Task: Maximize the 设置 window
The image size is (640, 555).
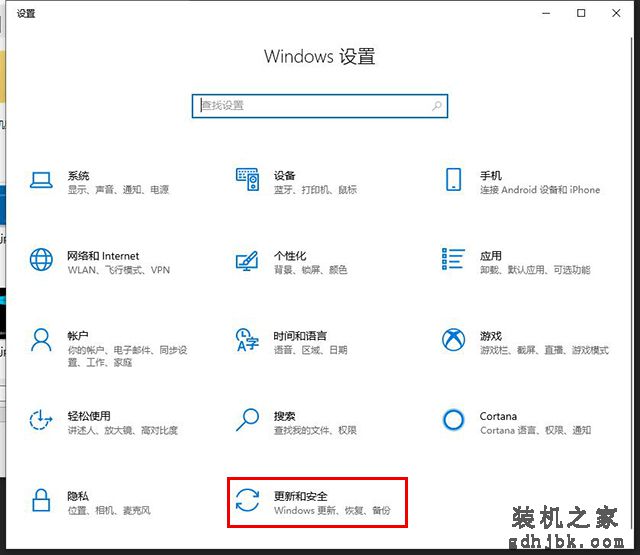Action: click(581, 13)
